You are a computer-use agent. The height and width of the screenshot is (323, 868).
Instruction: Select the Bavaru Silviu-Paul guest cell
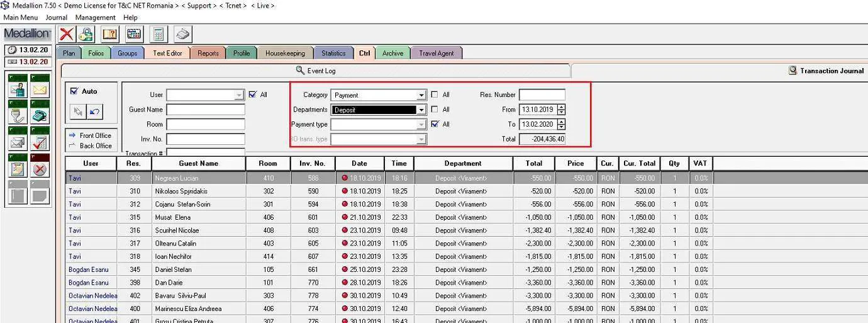[199, 295]
